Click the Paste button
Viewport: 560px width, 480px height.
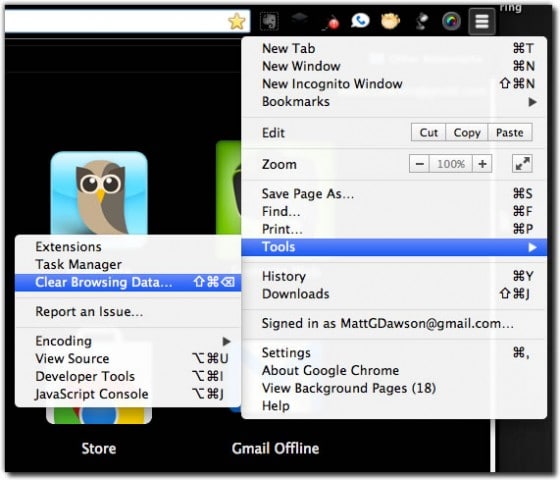pyautogui.click(x=510, y=132)
